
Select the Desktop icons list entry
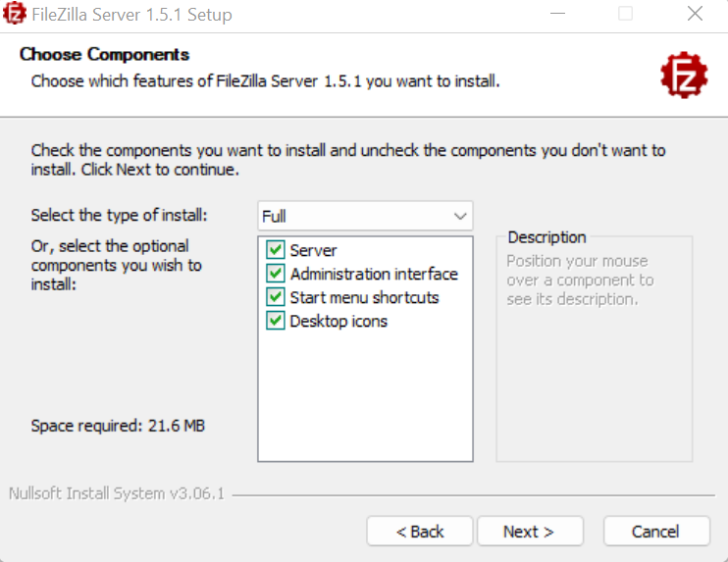point(338,321)
